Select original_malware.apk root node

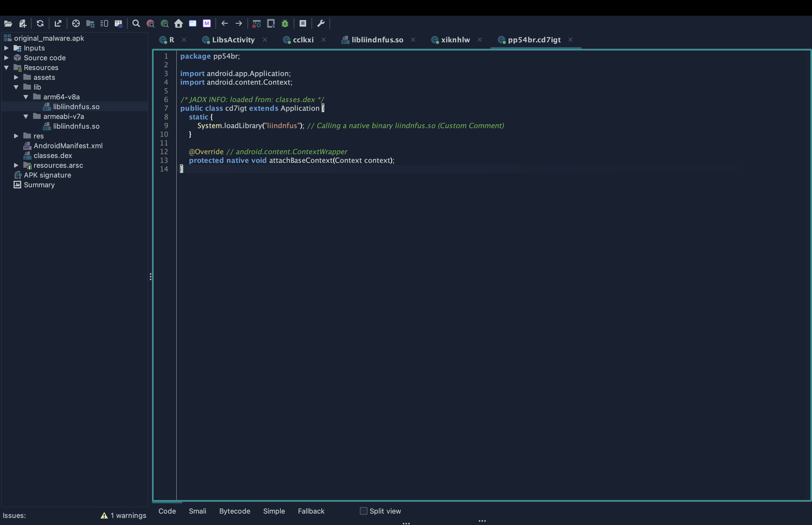tap(49, 38)
